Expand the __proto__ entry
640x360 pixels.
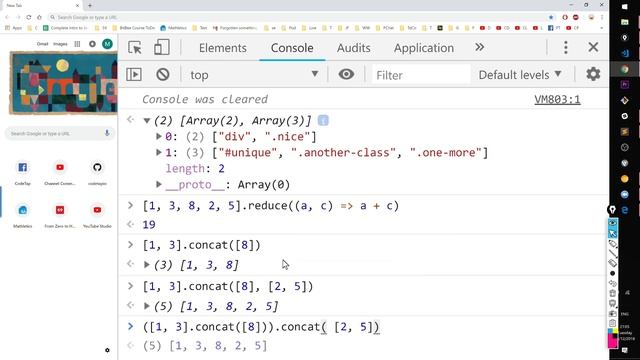point(159,184)
